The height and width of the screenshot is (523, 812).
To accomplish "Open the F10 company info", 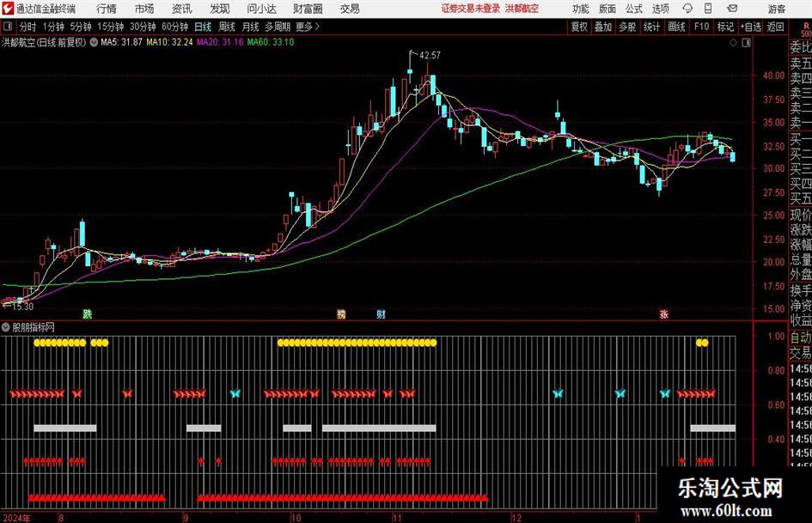I will [x=702, y=27].
